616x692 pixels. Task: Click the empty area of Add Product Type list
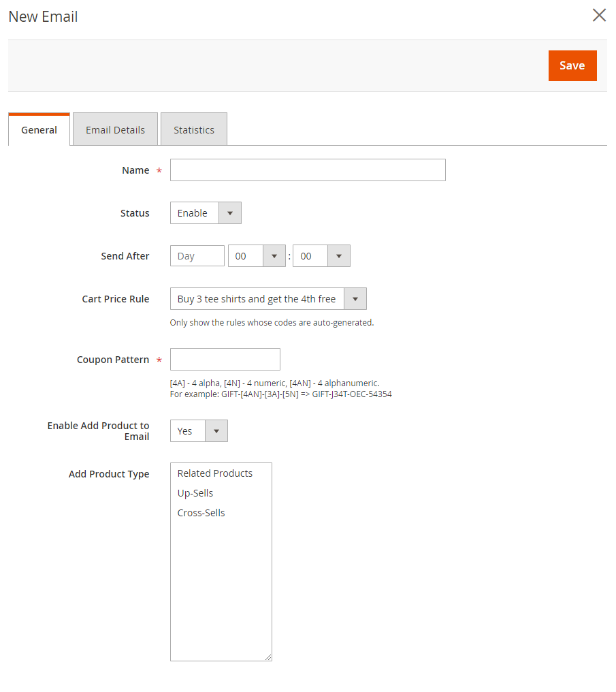point(221,586)
